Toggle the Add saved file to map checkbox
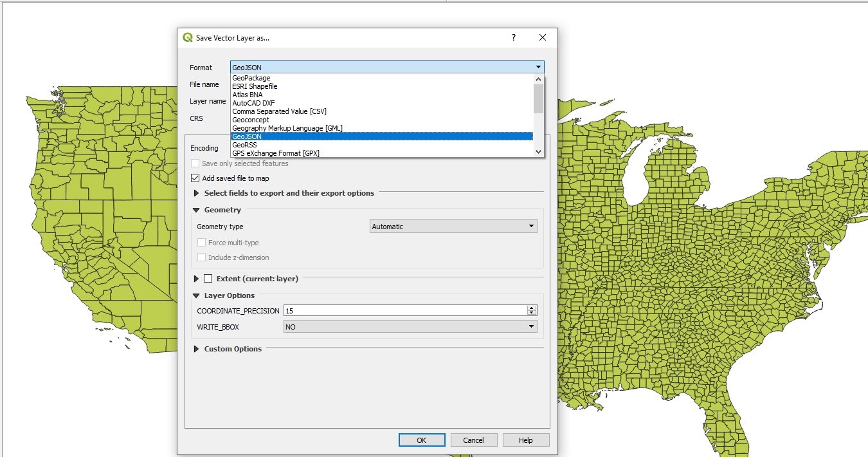Image resolution: width=868 pixels, height=457 pixels. [x=195, y=178]
